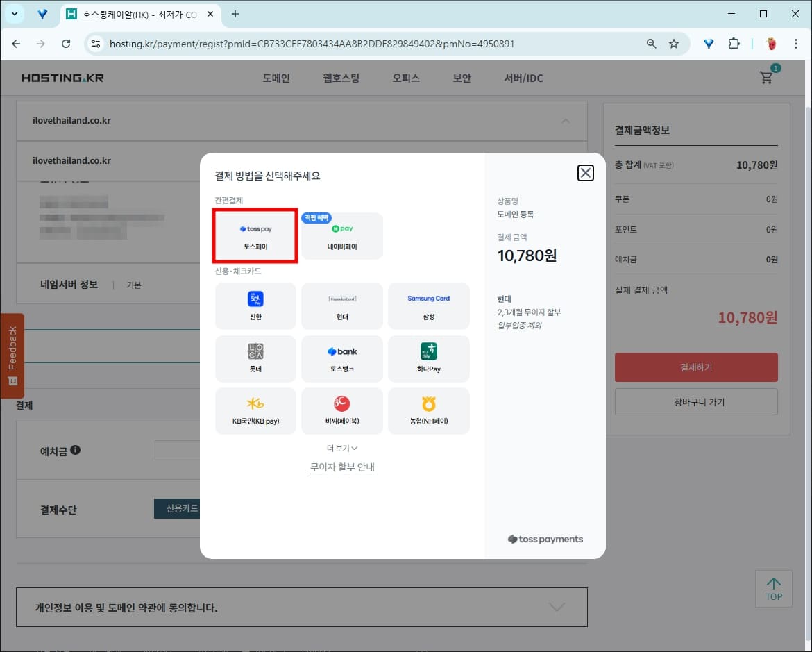
Task: Close the payment method dialog
Action: pos(585,173)
